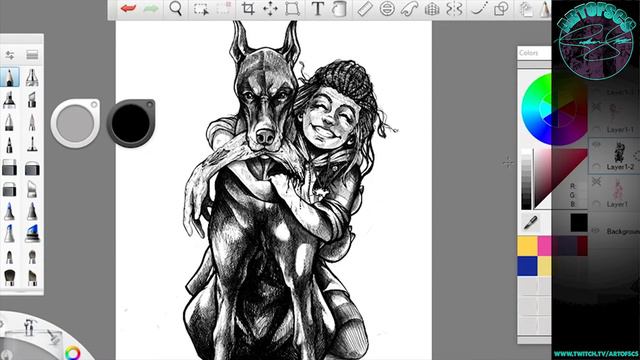The height and width of the screenshot is (360, 640).
Task: Toggle the Symmetry tool
Action: [x=454, y=9]
